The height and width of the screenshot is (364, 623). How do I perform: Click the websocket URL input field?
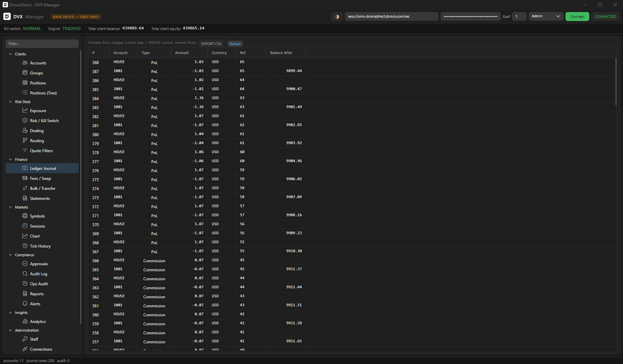click(x=392, y=16)
